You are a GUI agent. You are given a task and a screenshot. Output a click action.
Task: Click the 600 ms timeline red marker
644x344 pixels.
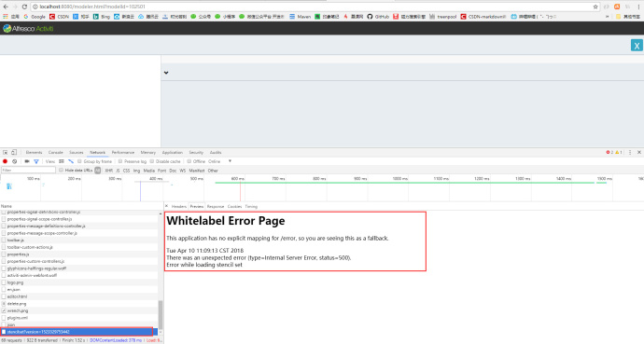click(x=240, y=191)
